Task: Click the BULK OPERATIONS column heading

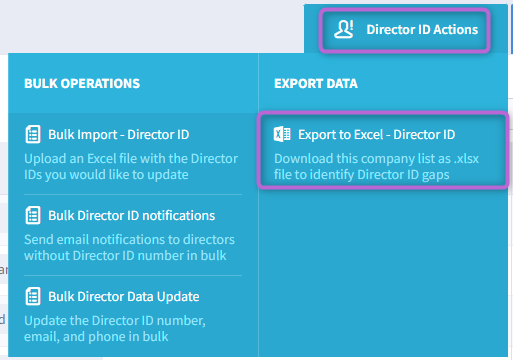Action: click(82, 83)
